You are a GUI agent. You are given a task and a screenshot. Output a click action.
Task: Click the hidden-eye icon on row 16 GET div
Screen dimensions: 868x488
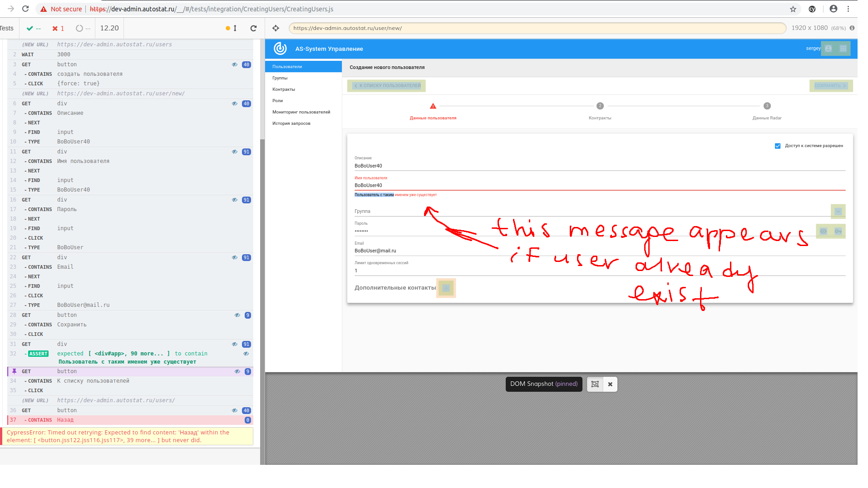(x=235, y=200)
